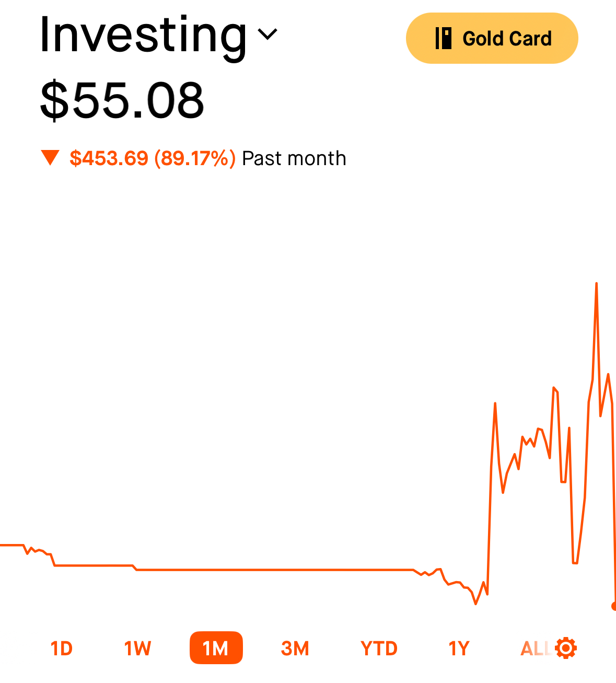Choose the ALL time range
Viewport: 616px width, 683px height.
tap(536, 649)
